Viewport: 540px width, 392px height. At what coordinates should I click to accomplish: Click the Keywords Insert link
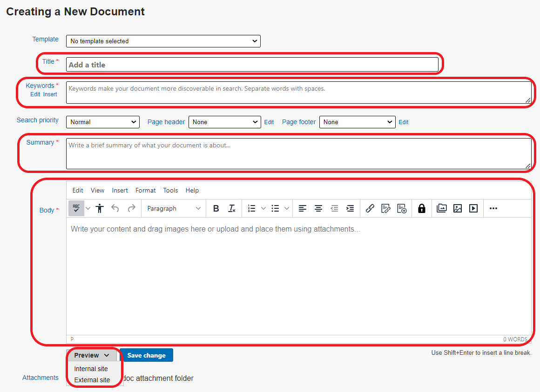[50, 94]
